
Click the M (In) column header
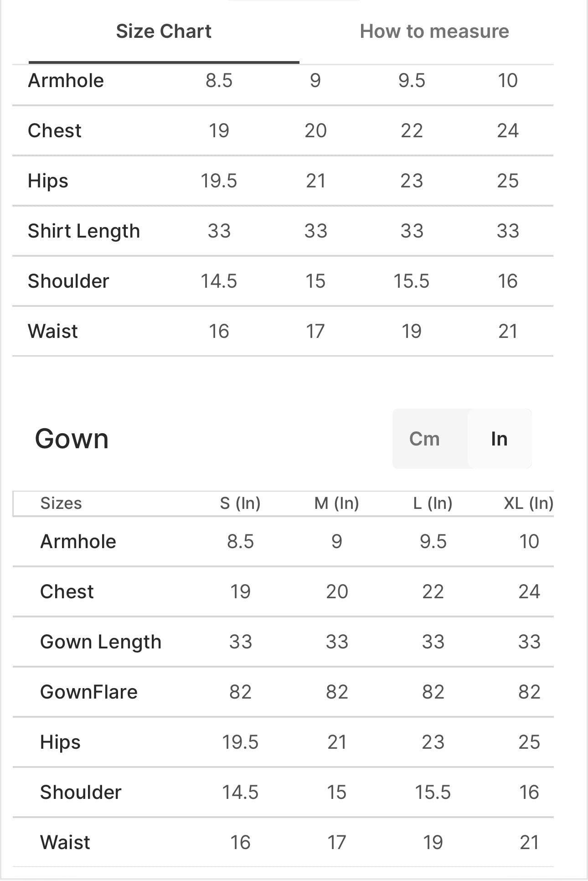click(337, 503)
